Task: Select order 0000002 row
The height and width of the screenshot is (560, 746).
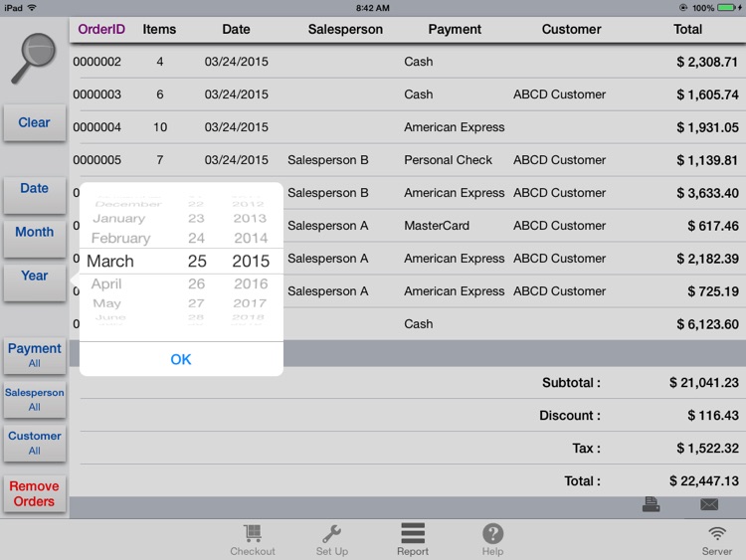Action: (408, 62)
